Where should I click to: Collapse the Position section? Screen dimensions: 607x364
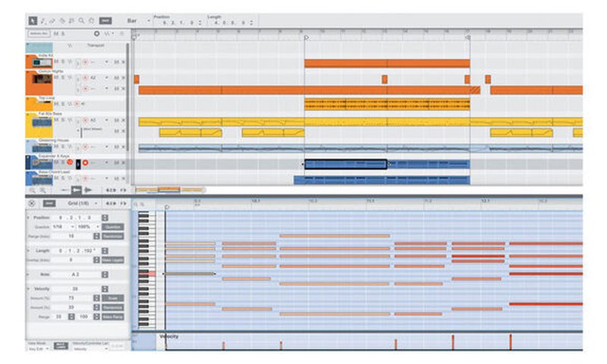[29, 217]
